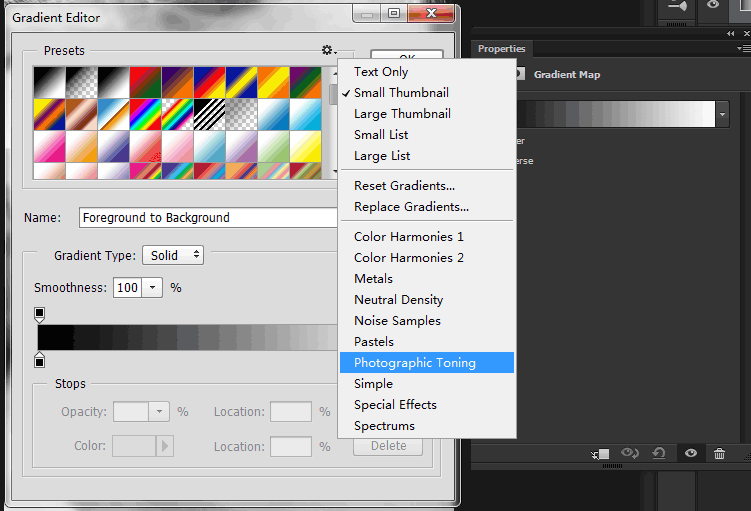Pick the rainbow spectrum gradient preset
751x511 pixels.
coord(145,114)
